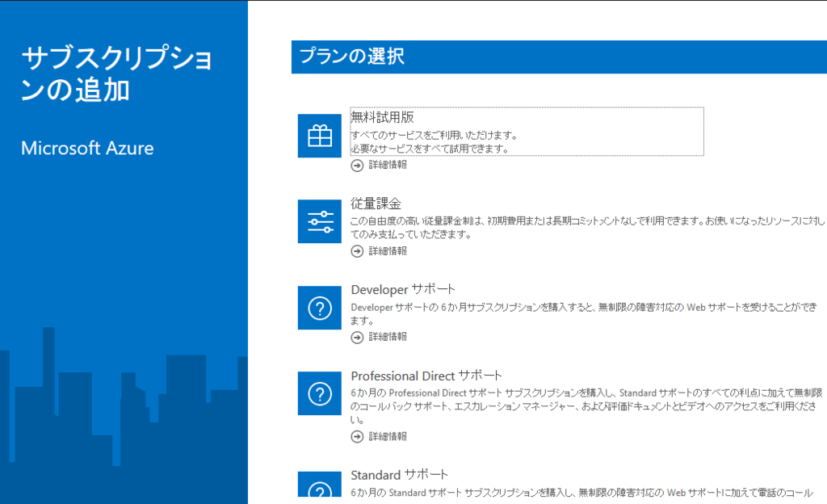Click the arrow circle icon under 無料試用版
This screenshot has width=827, height=504.
coord(357,166)
